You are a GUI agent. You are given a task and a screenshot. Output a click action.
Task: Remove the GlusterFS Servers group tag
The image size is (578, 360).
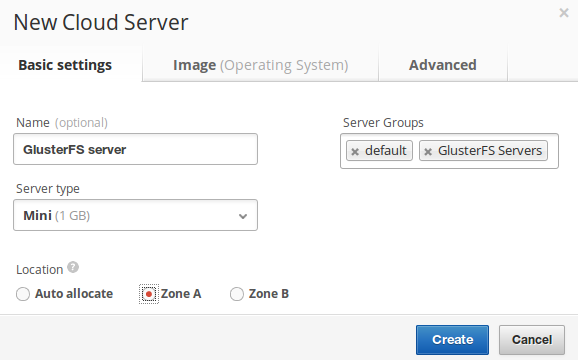[x=428, y=151]
